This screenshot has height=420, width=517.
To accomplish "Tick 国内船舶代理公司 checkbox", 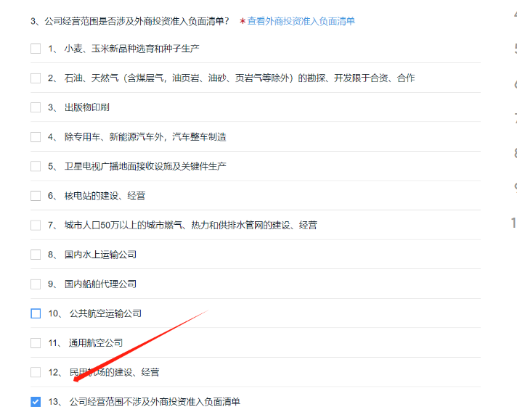I will tap(36, 284).
